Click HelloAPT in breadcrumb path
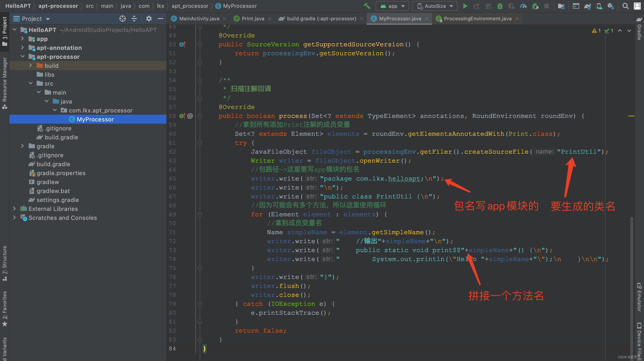Screen dimensions: 644x361 18,6
